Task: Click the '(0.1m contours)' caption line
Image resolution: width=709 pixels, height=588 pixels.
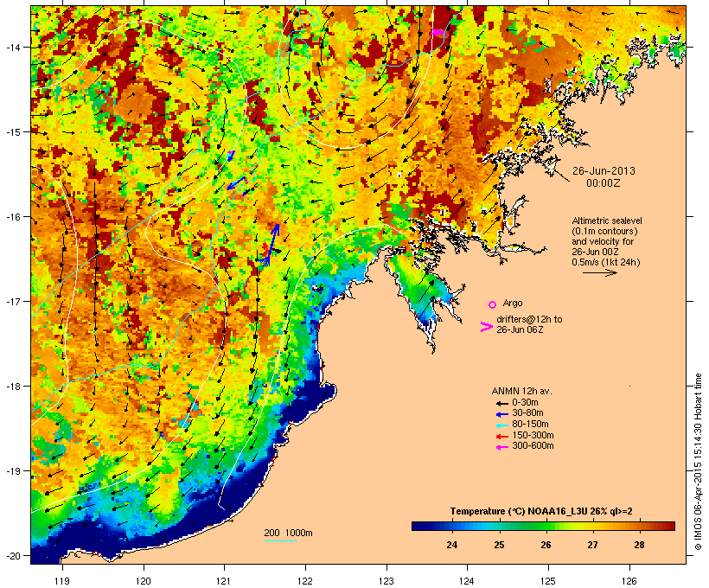Action: pyautogui.click(x=605, y=231)
